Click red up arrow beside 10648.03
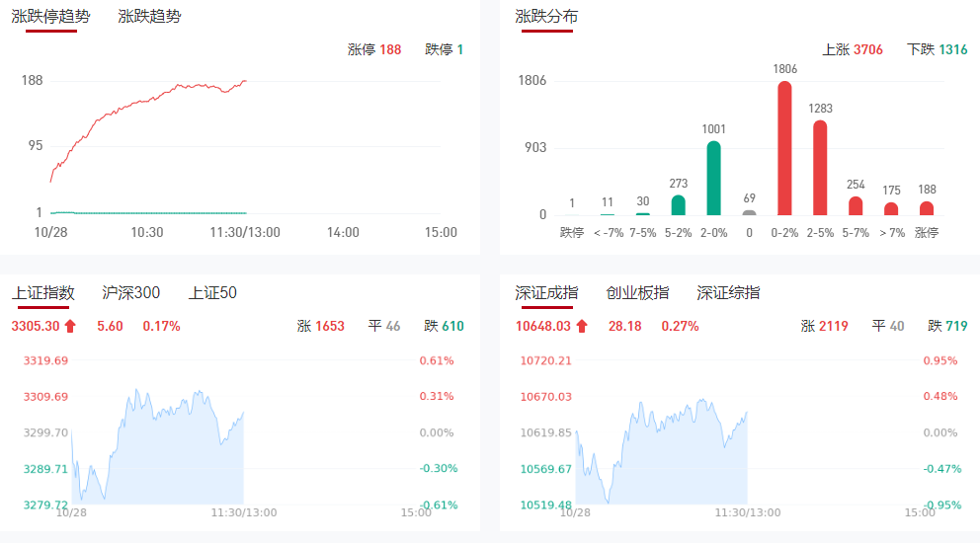Viewport: 980px width, 543px height. point(582,326)
